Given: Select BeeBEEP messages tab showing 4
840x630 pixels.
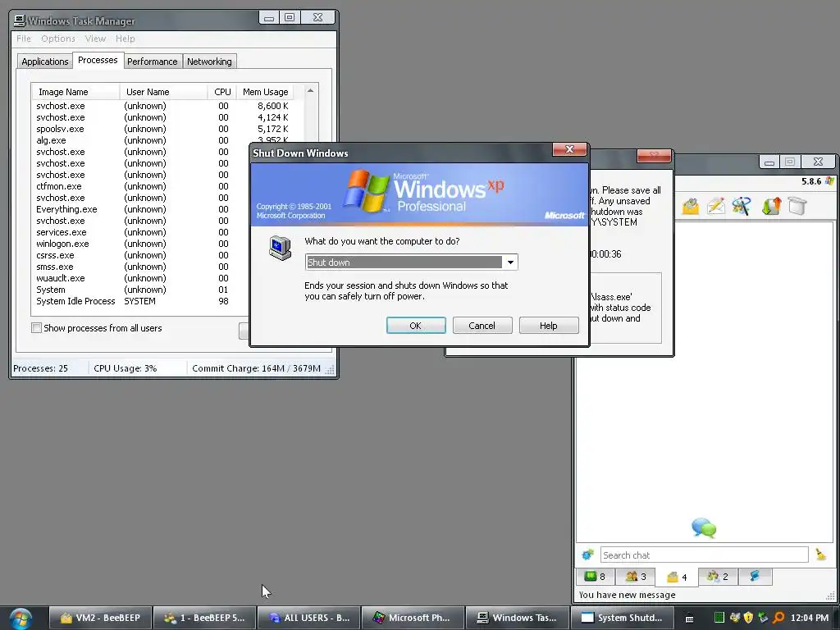Looking at the screenshot, I should pyautogui.click(x=677, y=577).
